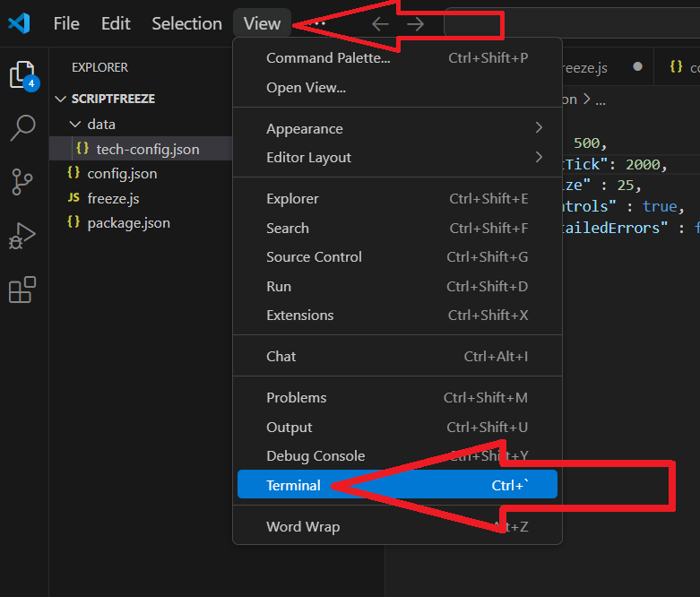Expand the Editor Layout submenu
The width and height of the screenshot is (700, 597).
397,157
